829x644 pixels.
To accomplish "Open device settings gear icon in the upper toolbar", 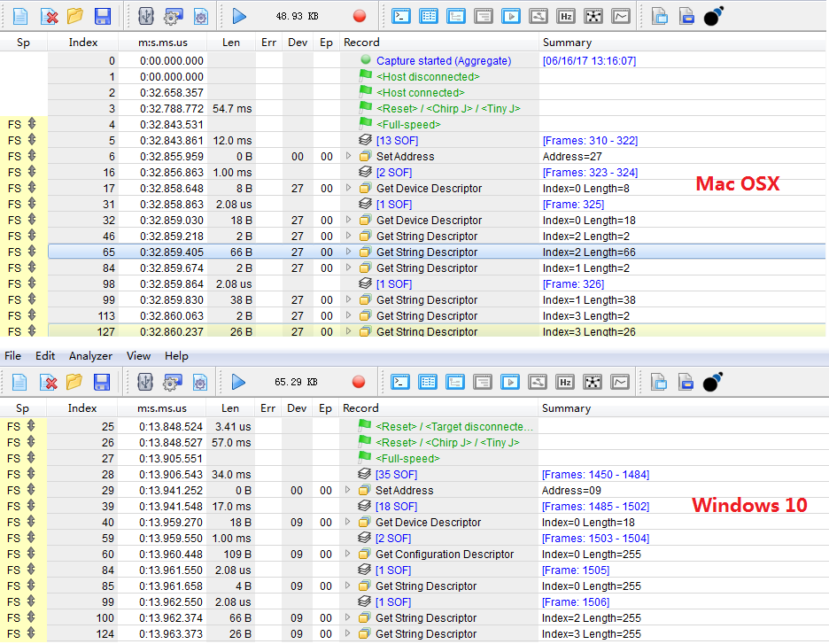I will click(x=173, y=16).
